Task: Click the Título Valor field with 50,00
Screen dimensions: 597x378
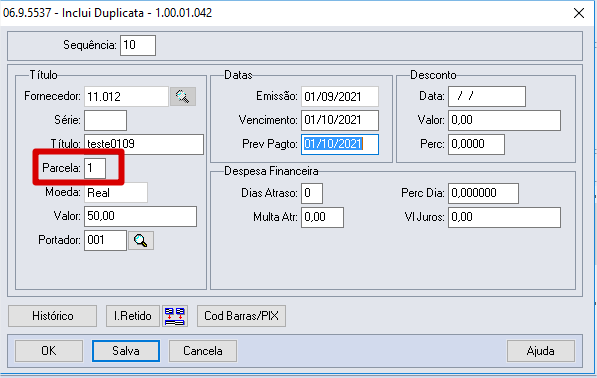Action: (x=140, y=217)
